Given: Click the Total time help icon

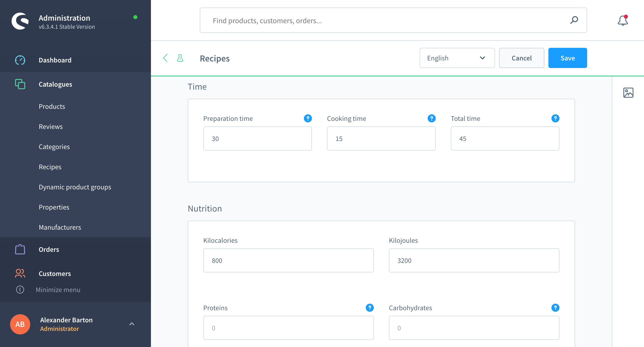Looking at the screenshot, I should (555, 118).
